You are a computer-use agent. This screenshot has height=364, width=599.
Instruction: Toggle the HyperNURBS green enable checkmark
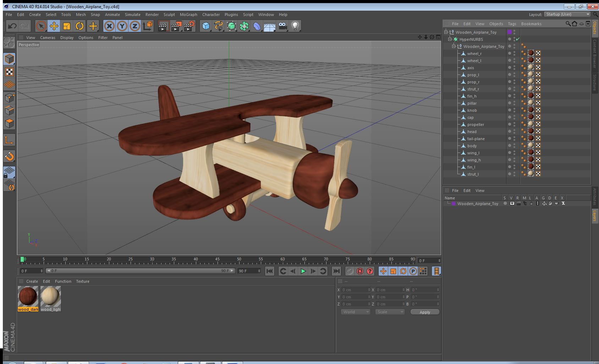click(518, 39)
